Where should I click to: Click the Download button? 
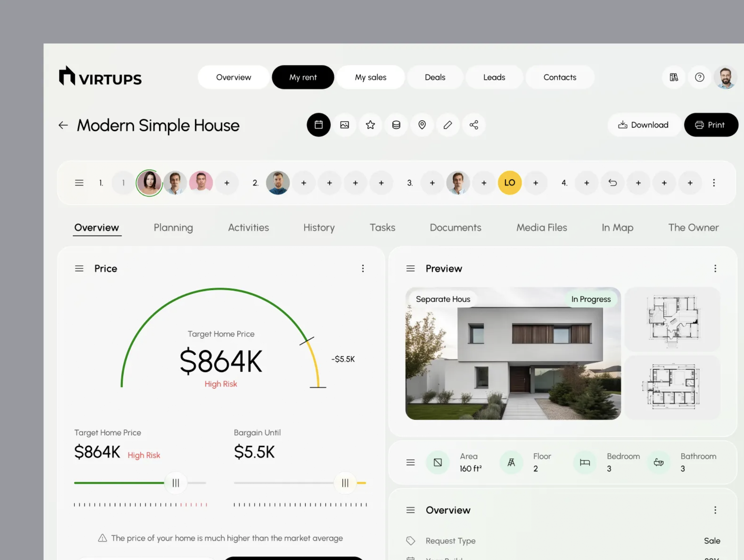(644, 125)
